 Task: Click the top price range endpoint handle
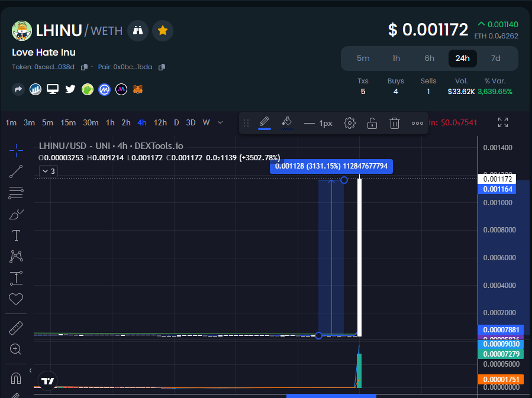344,180
